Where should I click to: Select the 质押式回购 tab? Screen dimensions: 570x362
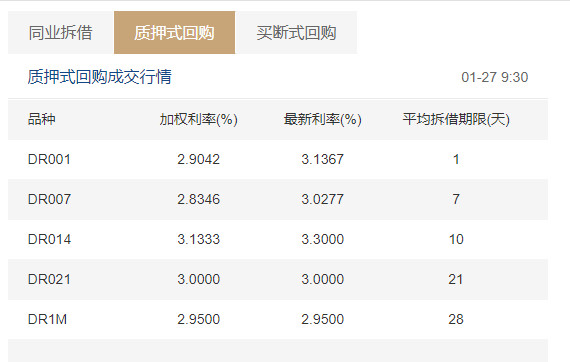tap(174, 33)
